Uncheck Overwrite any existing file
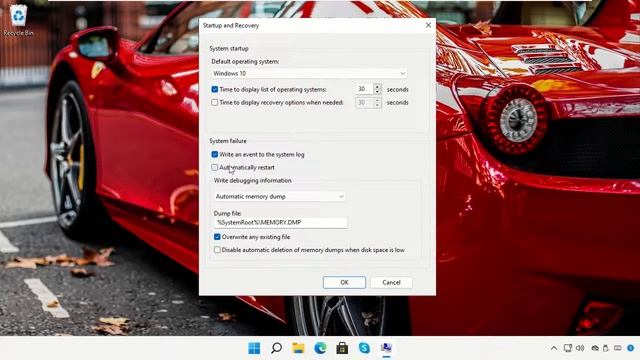Screen dimensions: 640x360 coord(217,237)
